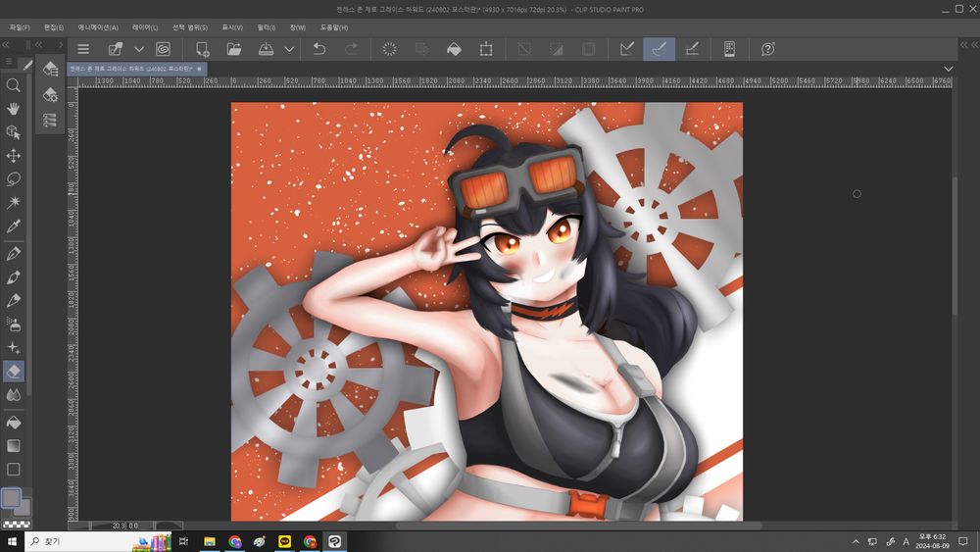Click the zoom percentage field showing 20.3
Image resolution: width=980 pixels, height=552 pixels.
pyautogui.click(x=119, y=526)
